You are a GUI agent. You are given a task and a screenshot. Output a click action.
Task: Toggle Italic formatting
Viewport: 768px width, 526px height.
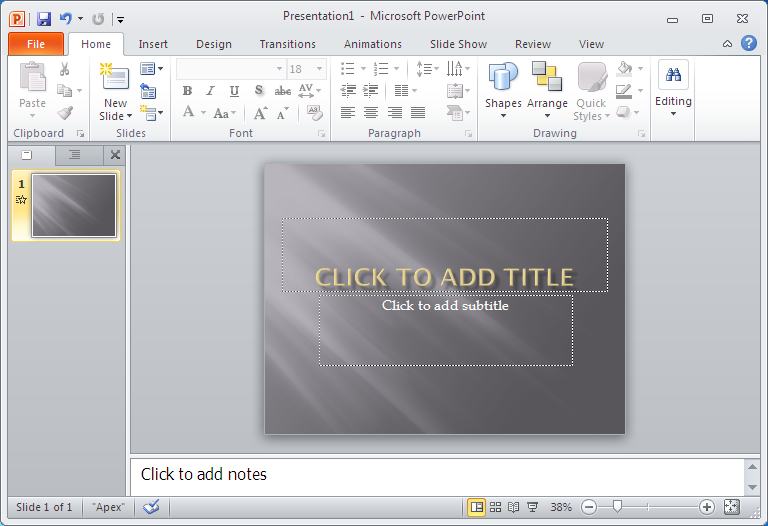[210, 91]
